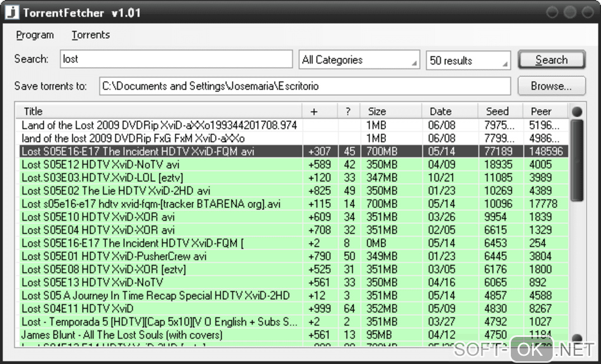Click date 10/21 of Lost.S03E03 row
The height and width of the screenshot is (364, 601).
point(441,177)
